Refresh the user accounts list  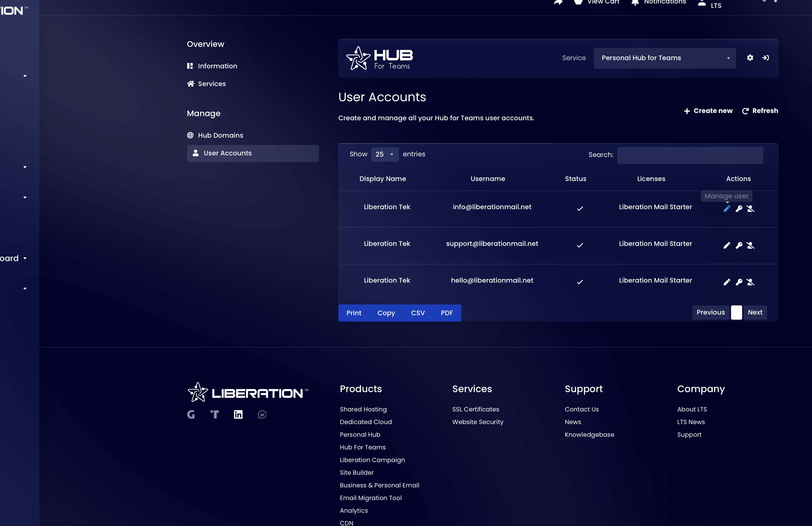point(760,111)
